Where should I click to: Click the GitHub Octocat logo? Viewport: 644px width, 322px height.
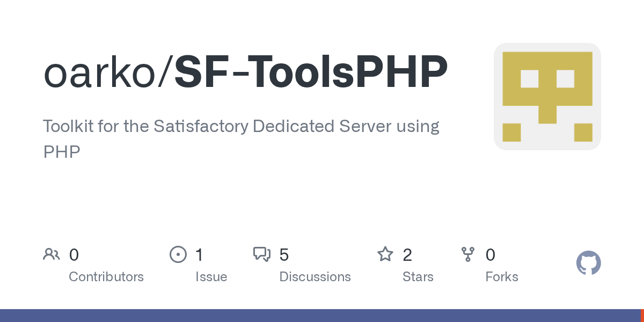click(x=589, y=263)
